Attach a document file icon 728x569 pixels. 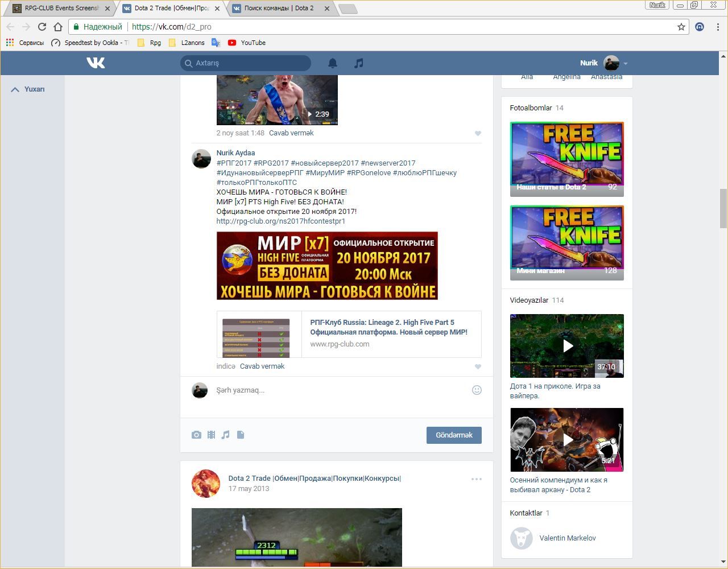click(x=241, y=435)
